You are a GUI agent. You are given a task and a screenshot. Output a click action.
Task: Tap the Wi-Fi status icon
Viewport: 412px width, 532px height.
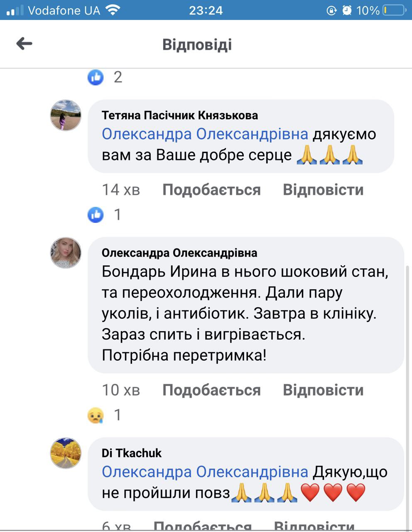pyautogui.click(x=113, y=10)
